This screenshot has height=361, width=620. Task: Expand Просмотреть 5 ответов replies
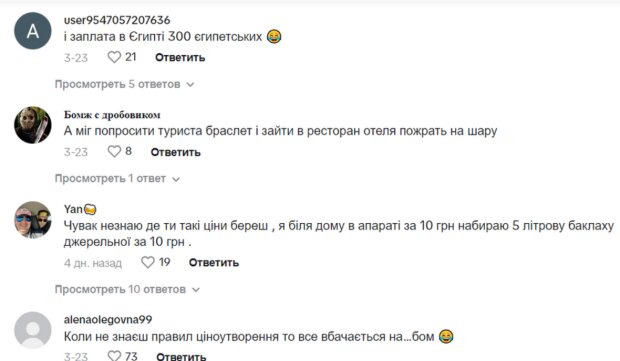125,84
